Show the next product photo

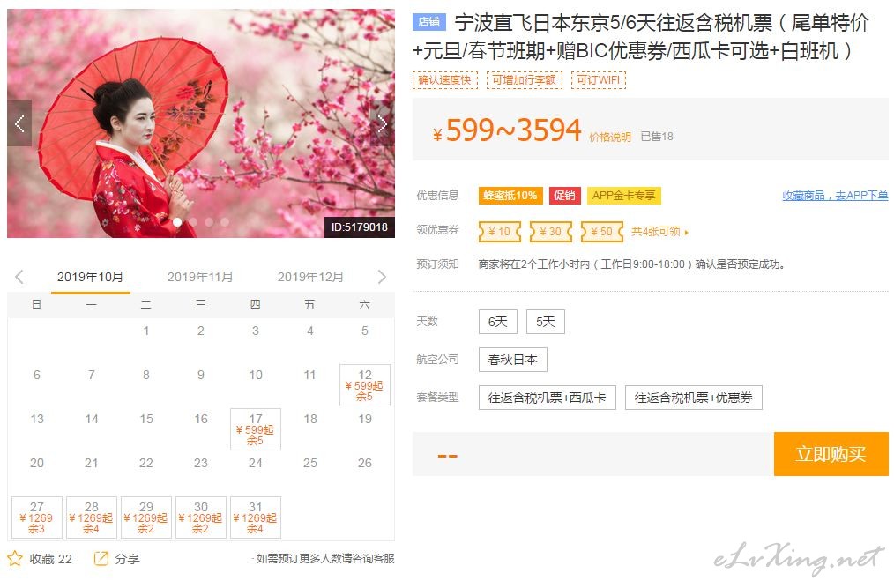[383, 123]
